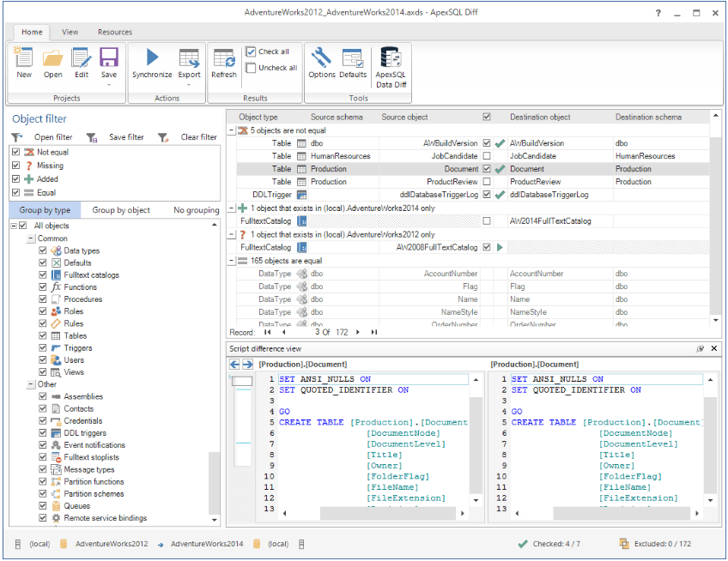Click the results grid vertical scrollbar down arrow
The width and height of the screenshot is (728, 561).
point(715,320)
